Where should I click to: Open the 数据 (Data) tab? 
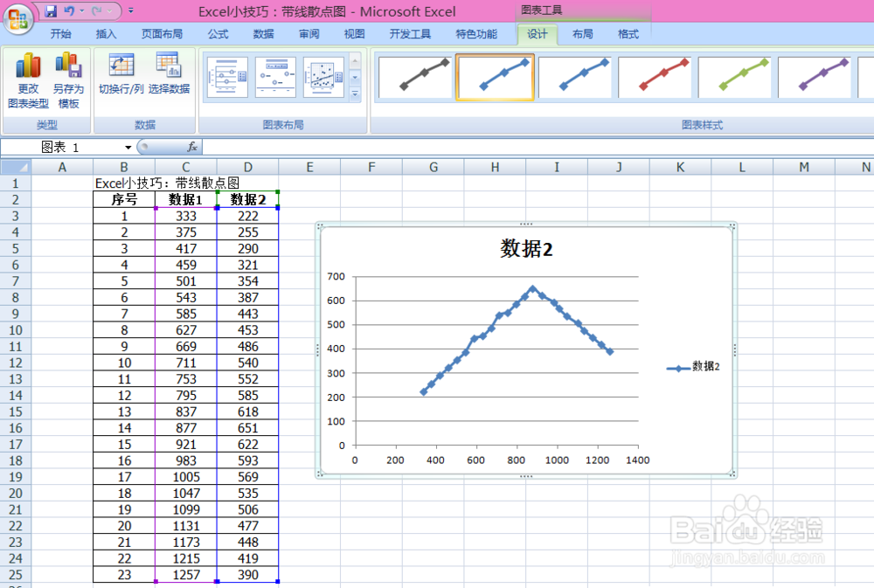click(263, 34)
